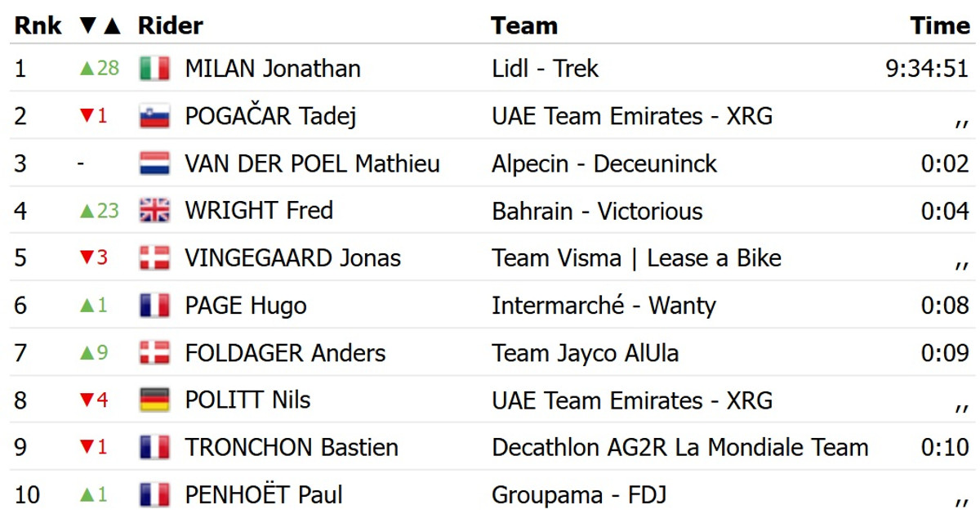Sort the table by Time header
This screenshot has width=980, height=514.
tap(940, 26)
